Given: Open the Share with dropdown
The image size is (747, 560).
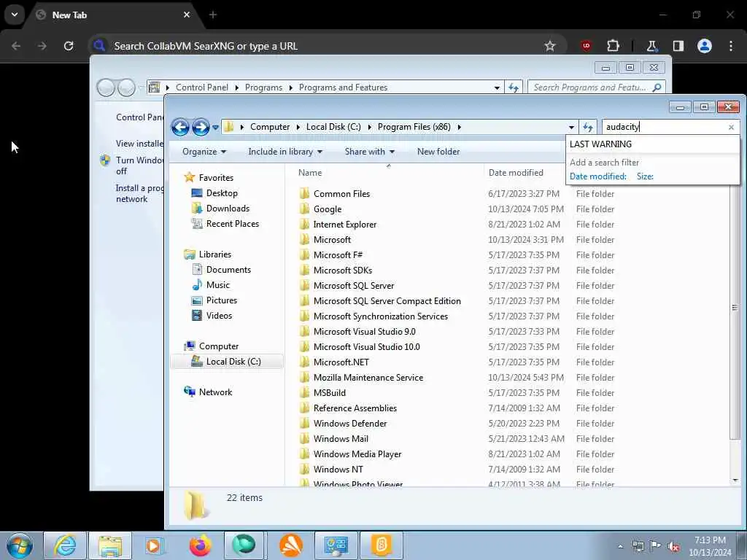Looking at the screenshot, I should click(369, 152).
